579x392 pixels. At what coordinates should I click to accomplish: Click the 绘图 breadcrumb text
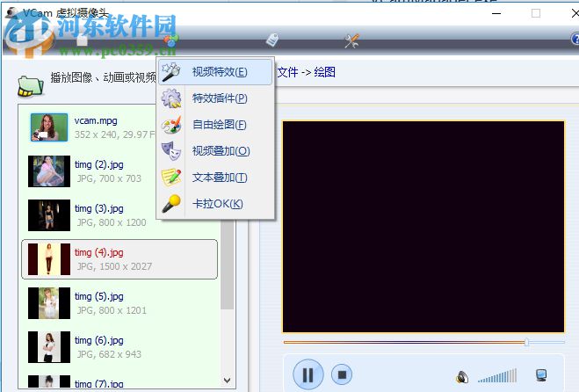324,72
